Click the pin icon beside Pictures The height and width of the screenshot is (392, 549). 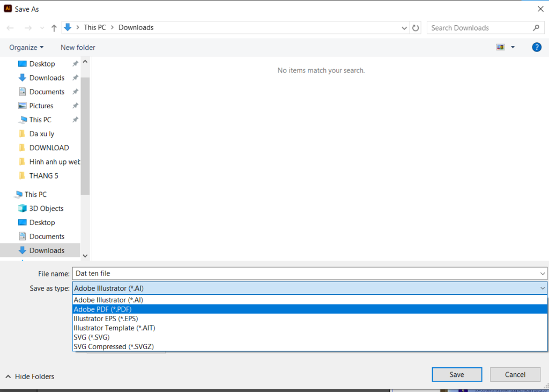(x=75, y=106)
